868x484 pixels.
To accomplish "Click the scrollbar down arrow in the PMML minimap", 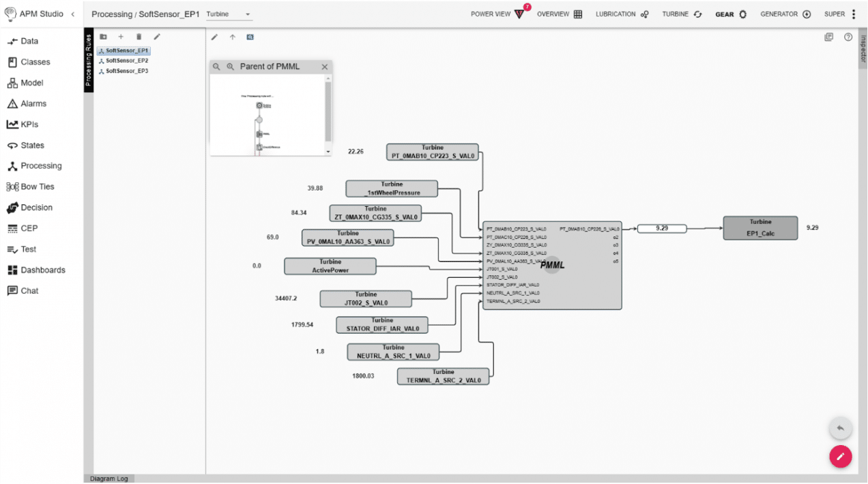I will [328, 152].
